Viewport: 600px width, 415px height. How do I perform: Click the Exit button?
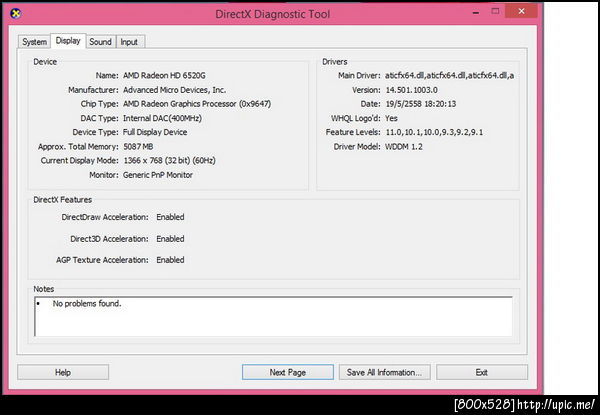(482, 372)
